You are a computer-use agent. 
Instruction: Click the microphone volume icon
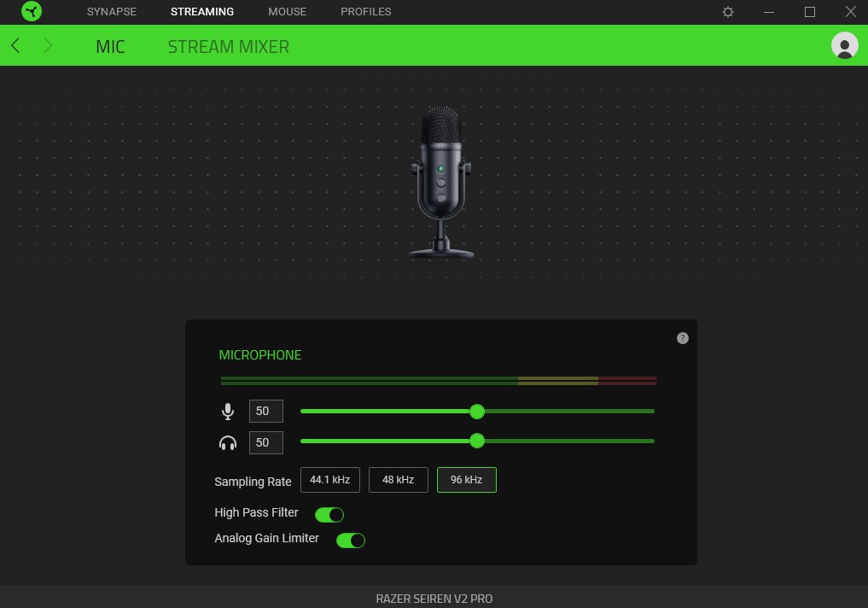point(227,412)
